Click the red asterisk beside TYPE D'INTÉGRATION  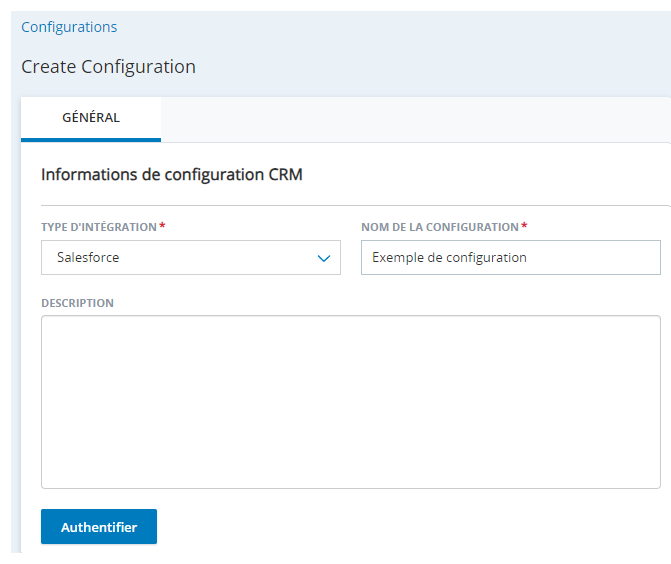coord(162,226)
